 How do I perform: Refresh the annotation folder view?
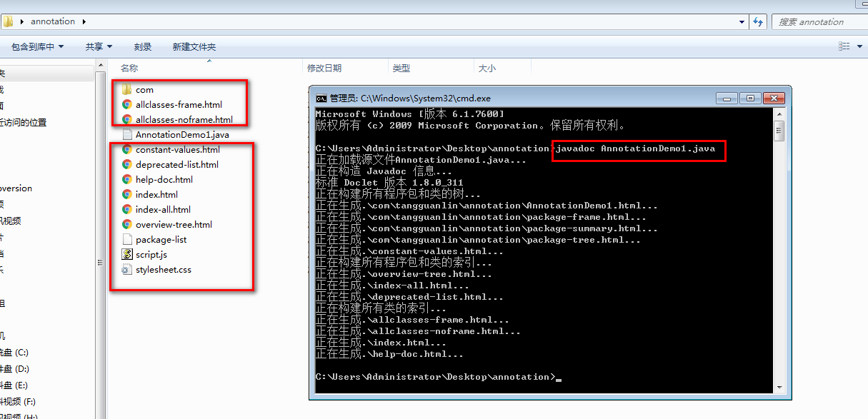pos(758,21)
